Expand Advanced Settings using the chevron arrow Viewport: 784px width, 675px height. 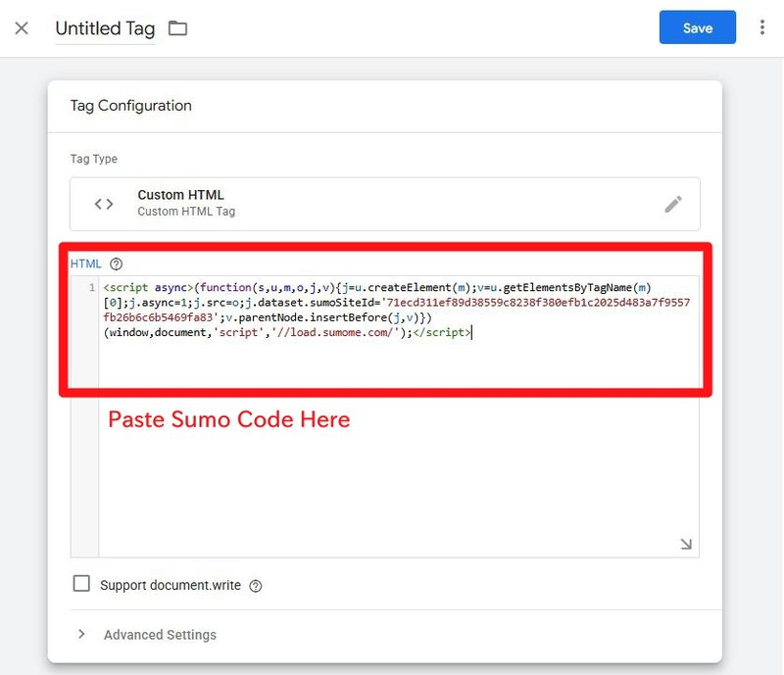[x=81, y=634]
